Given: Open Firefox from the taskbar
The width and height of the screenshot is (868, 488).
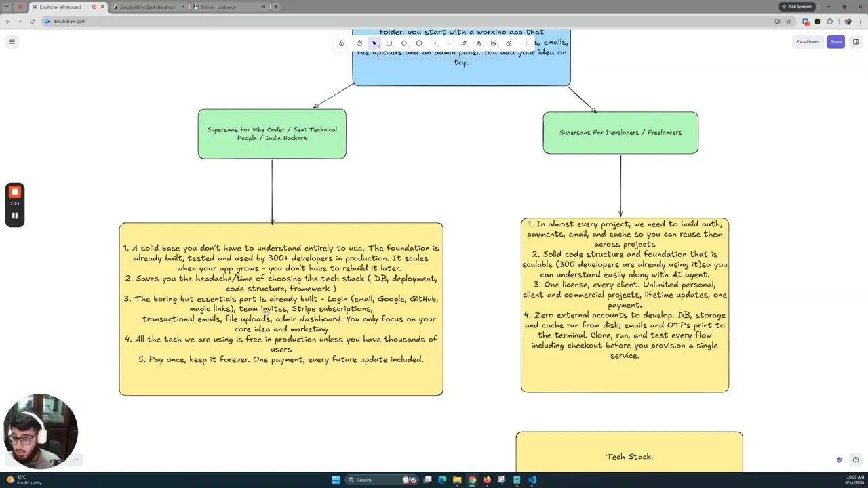Looking at the screenshot, I should (487, 480).
